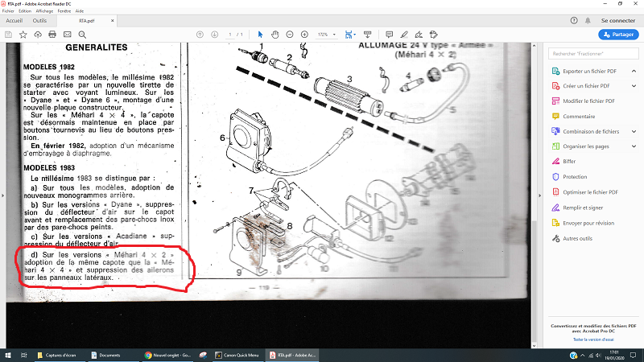Activate the selection arrow tool
644x362 pixels.
click(x=260, y=35)
